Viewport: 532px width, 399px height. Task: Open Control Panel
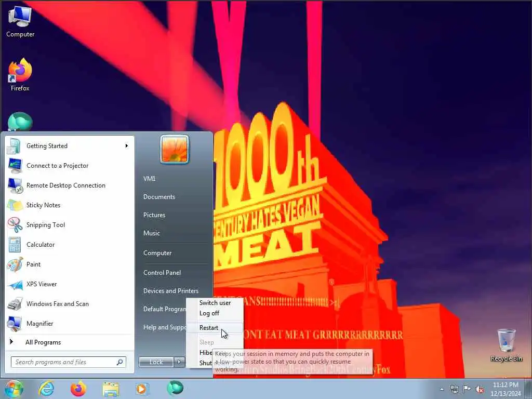[162, 273]
